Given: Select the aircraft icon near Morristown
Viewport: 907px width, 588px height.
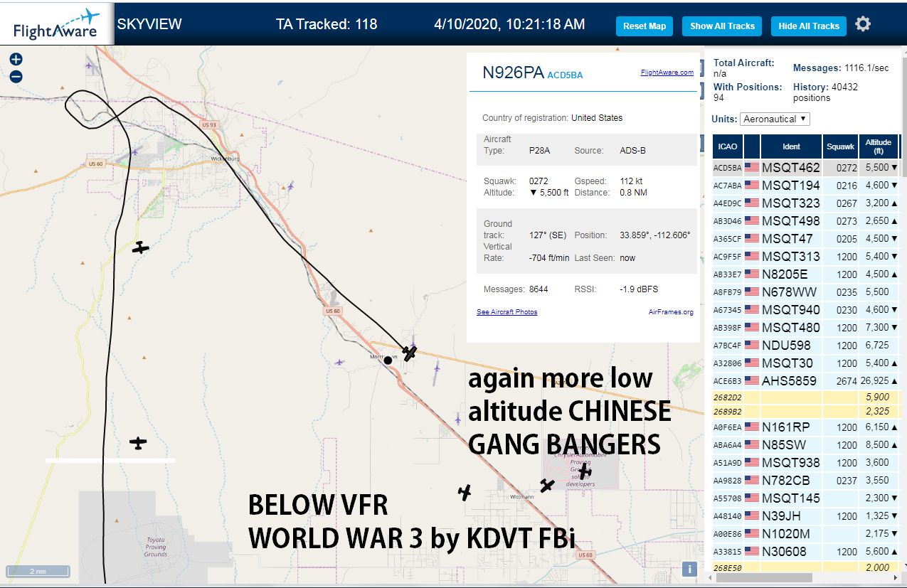Looking at the screenshot, I should (x=409, y=353).
